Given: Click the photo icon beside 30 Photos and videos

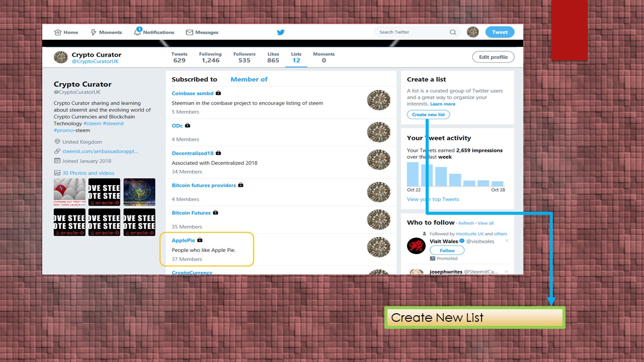Looking at the screenshot, I should (57, 173).
